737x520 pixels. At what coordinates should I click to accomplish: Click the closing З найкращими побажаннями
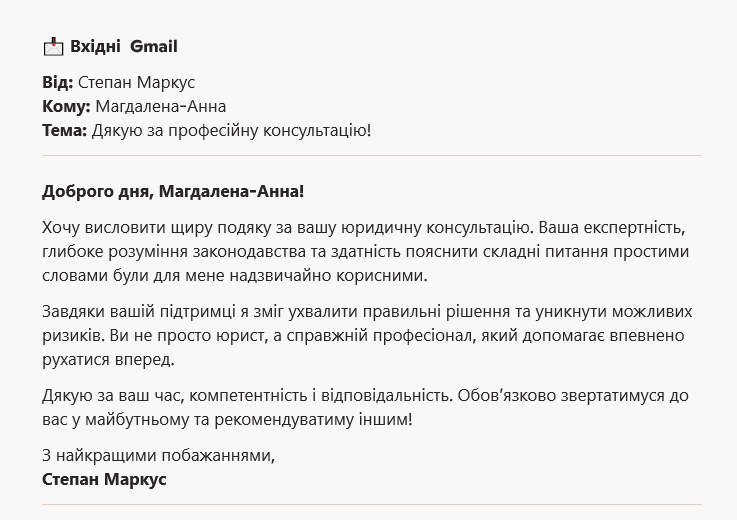click(158, 456)
